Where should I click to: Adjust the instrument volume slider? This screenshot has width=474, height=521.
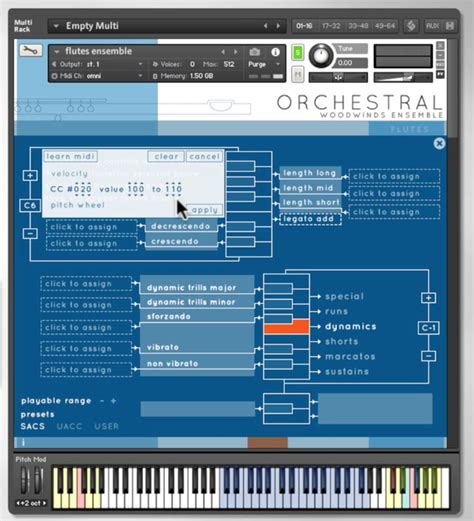(403, 77)
